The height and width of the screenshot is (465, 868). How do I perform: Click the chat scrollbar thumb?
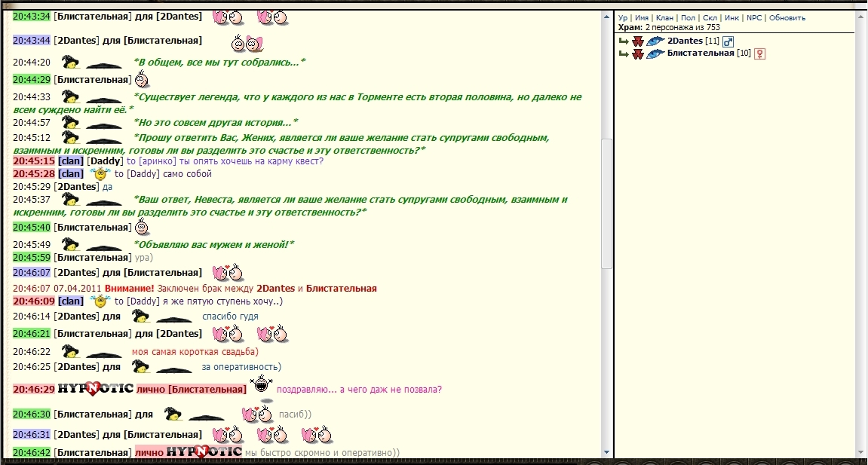(x=606, y=203)
